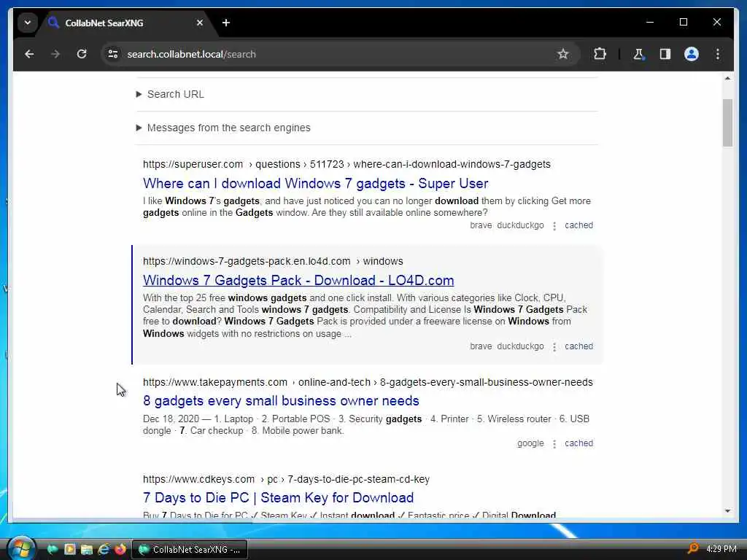Viewport: 747px width, 560px height.
Task: Click the forward navigation arrow
Action: pyautogui.click(x=55, y=54)
